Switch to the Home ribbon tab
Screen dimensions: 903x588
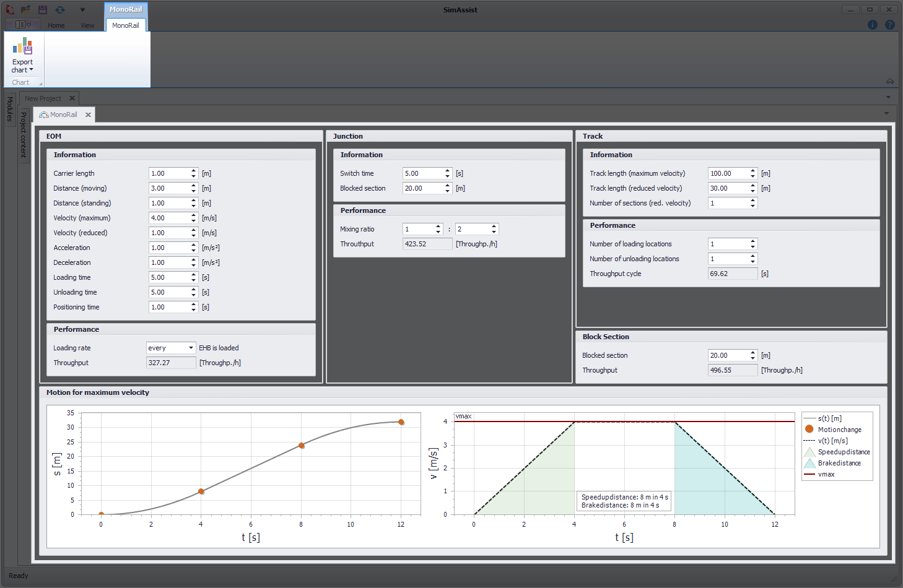point(56,25)
